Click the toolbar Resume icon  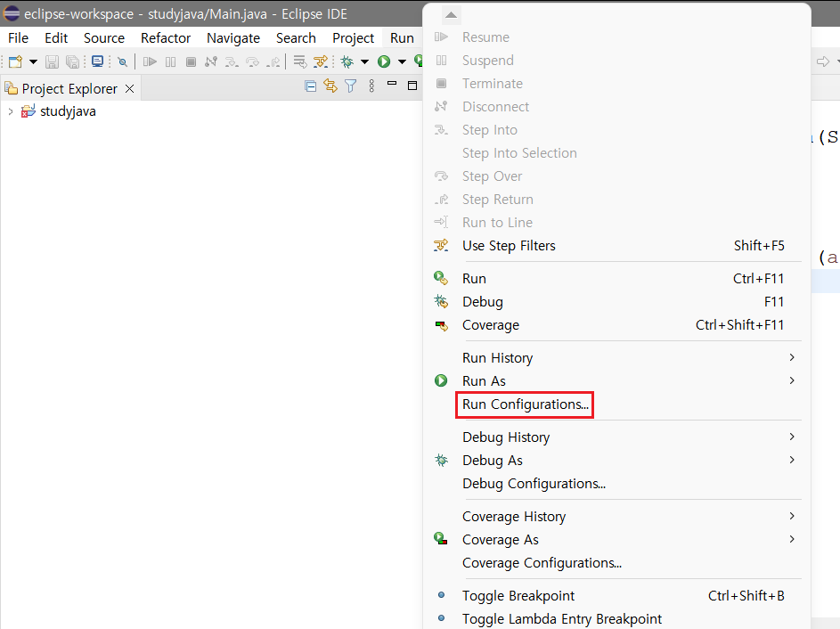pyautogui.click(x=150, y=62)
